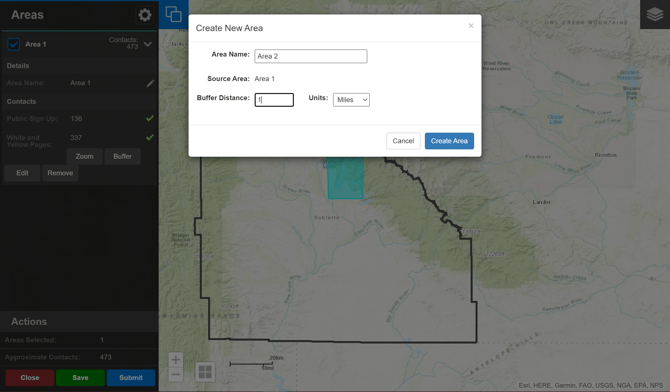Click the Esri attribution text
The image size is (670, 392).
pyautogui.click(x=591, y=385)
